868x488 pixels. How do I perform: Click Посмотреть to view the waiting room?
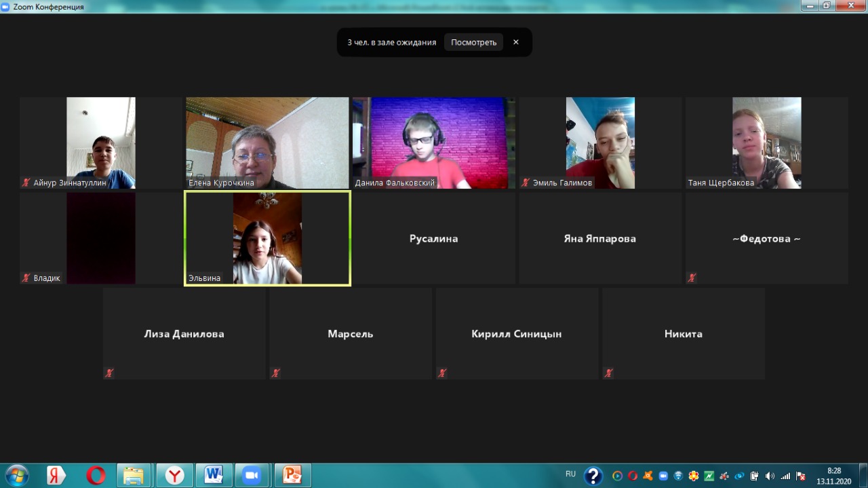(473, 42)
